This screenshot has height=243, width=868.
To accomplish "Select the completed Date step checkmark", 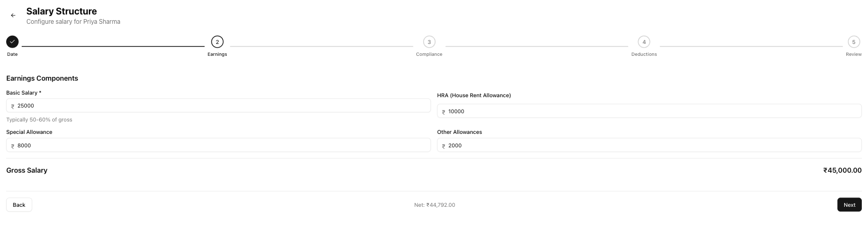I will [12, 42].
